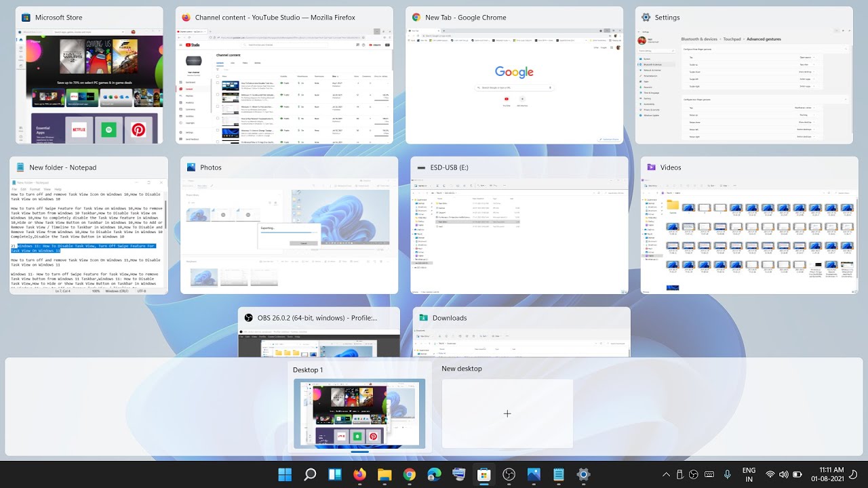The height and width of the screenshot is (488, 868).
Task: Click the Safely Remove Hardware USB icon
Action: tap(680, 474)
